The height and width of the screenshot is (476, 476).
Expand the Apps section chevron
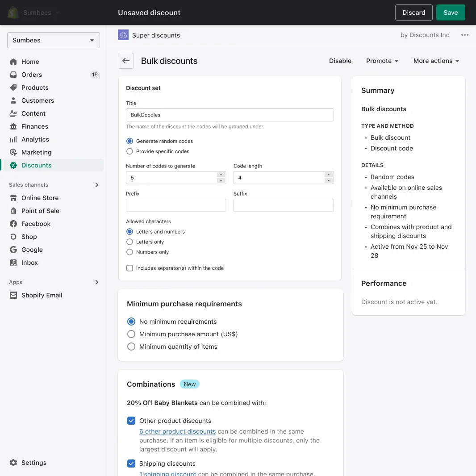pyautogui.click(x=97, y=282)
